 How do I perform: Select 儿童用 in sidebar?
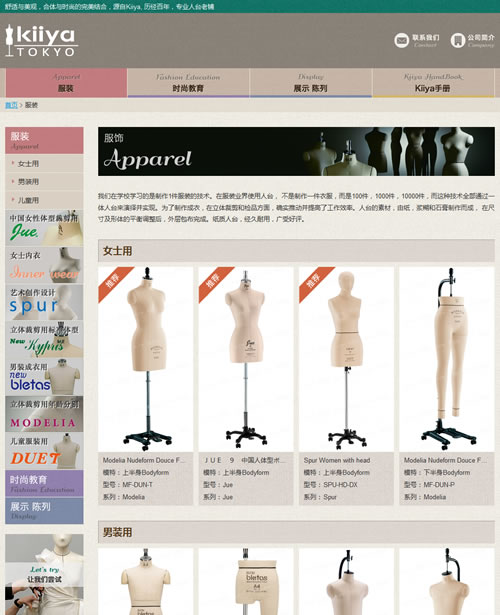(x=44, y=200)
